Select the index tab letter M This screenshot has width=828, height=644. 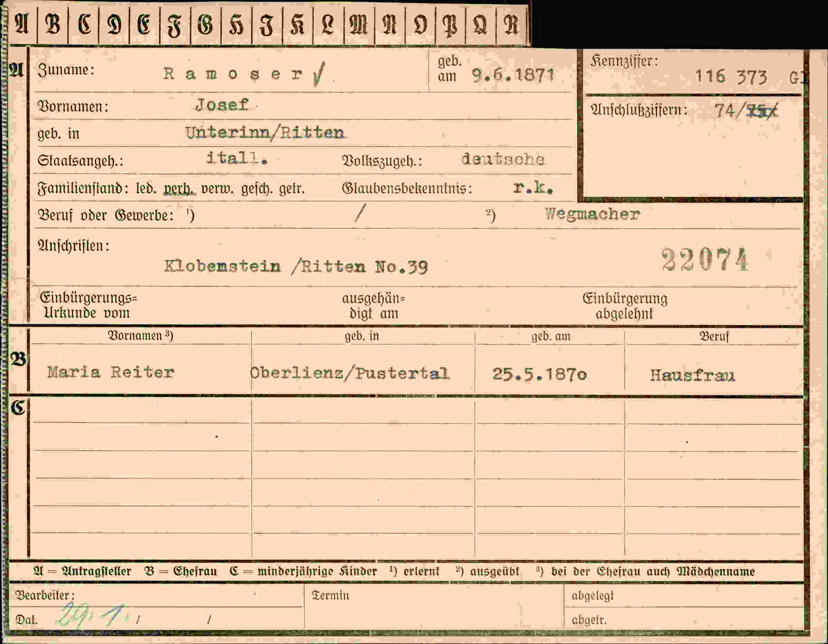point(359,26)
